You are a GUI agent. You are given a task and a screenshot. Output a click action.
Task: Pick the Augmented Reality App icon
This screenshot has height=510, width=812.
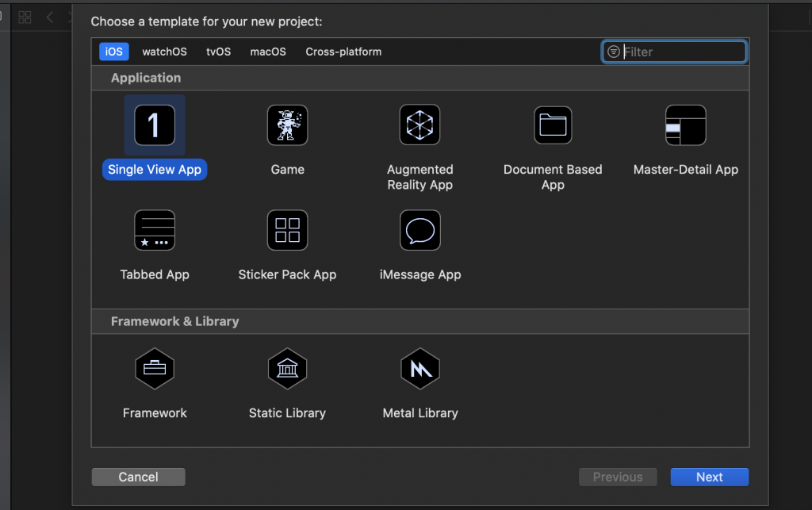[420, 125]
